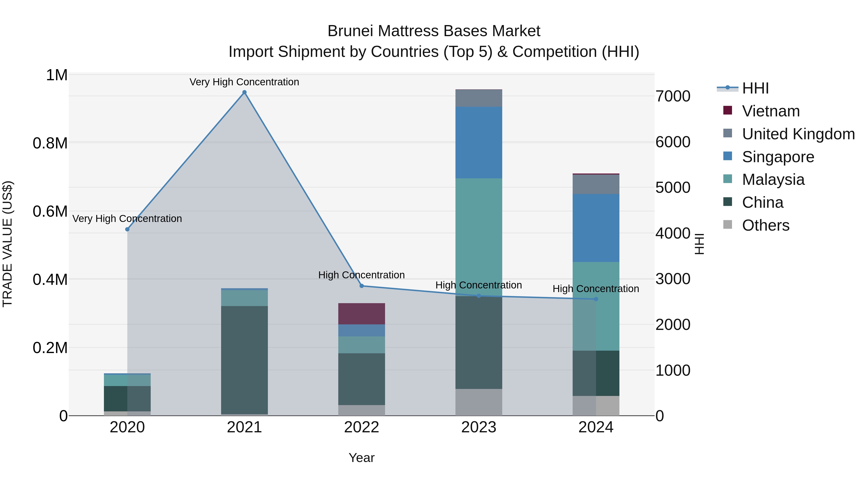Screen dimensions: 868x488
Task: Select the 2021 HHI peak data point
Action: [x=245, y=92]
